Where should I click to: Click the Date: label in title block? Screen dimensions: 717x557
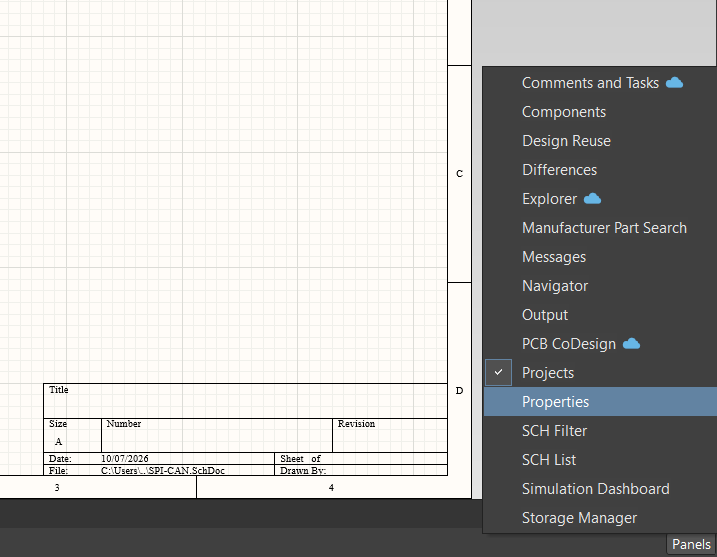(60, 458)
